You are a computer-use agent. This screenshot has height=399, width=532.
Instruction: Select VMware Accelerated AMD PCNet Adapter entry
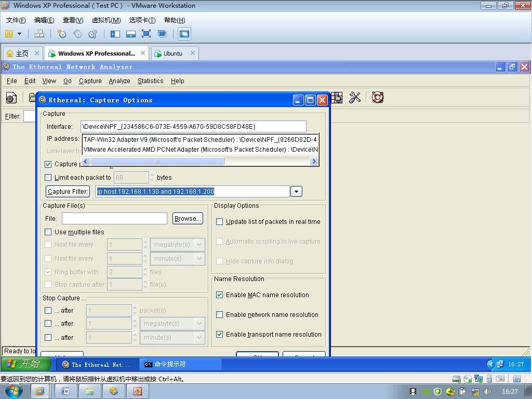[x=200, y=149]
